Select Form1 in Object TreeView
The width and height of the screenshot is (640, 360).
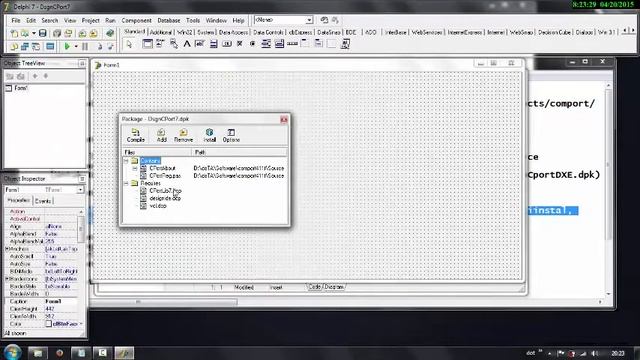click(20, 88)
